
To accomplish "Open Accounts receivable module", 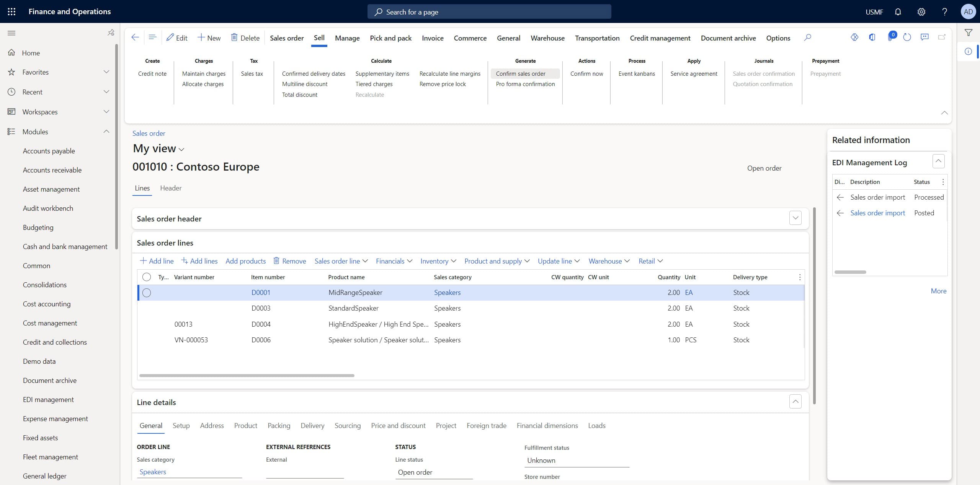I will 52,170.
